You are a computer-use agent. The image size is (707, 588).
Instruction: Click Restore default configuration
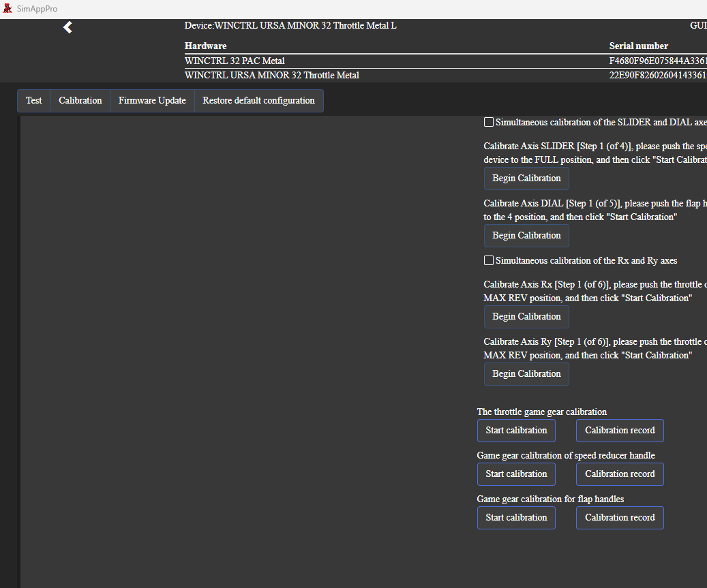point(258,100)
